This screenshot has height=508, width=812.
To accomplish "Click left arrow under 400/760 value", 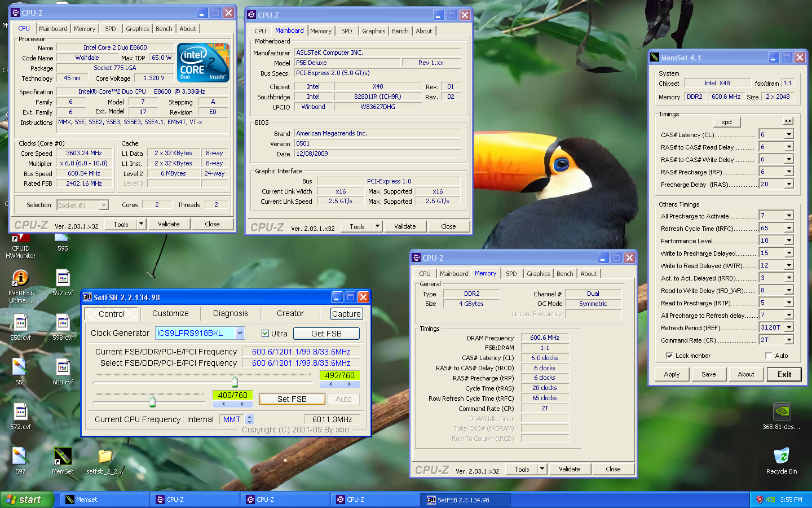I will pos(223,404).
